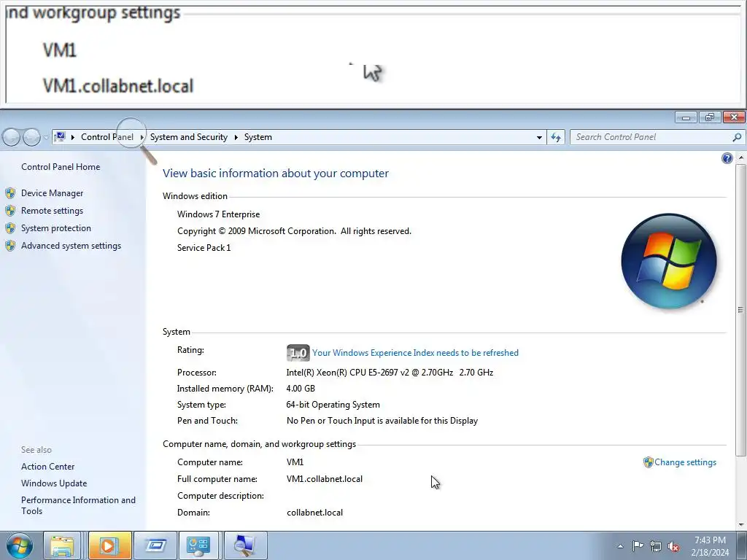Click the search magnifier in Search Control Panel
Image resolution: width=747 pixels, height=560 pixels.
pyautogui.click(x=737, y=137)
